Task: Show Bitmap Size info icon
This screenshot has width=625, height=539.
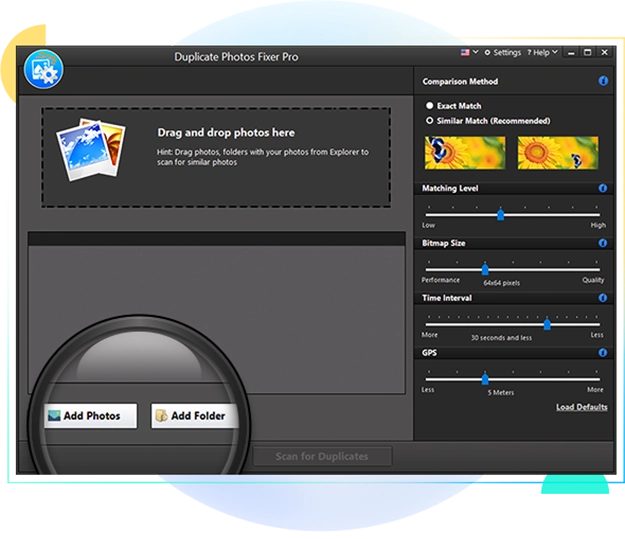Action: coord(603,243)
